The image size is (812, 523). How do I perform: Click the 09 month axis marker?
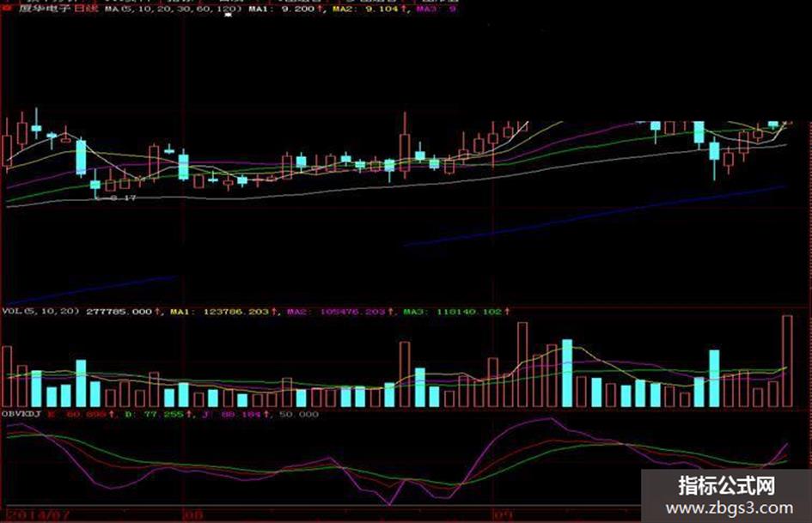503,515
